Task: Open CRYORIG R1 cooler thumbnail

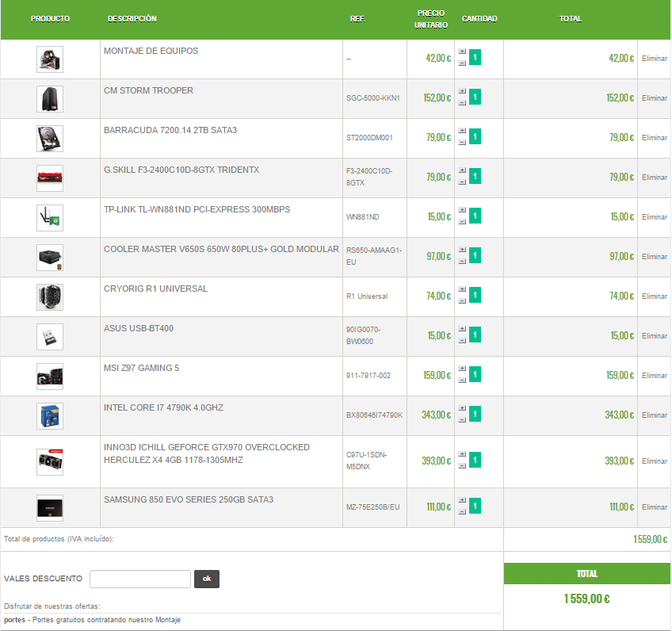Action: 50,297
